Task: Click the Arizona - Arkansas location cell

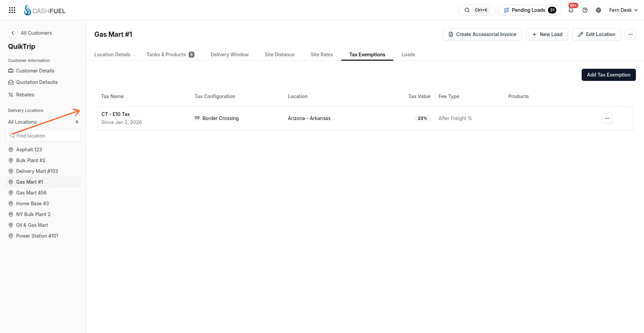Action: coord(309,118)
